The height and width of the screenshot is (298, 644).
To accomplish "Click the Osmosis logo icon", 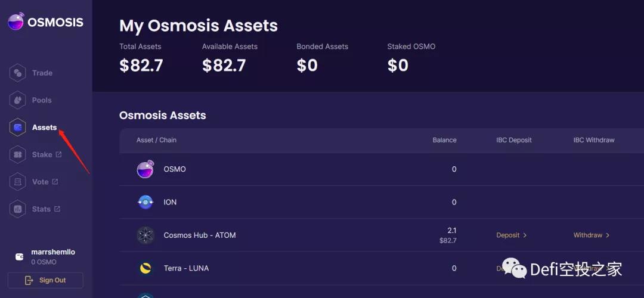I will [16, 22].
